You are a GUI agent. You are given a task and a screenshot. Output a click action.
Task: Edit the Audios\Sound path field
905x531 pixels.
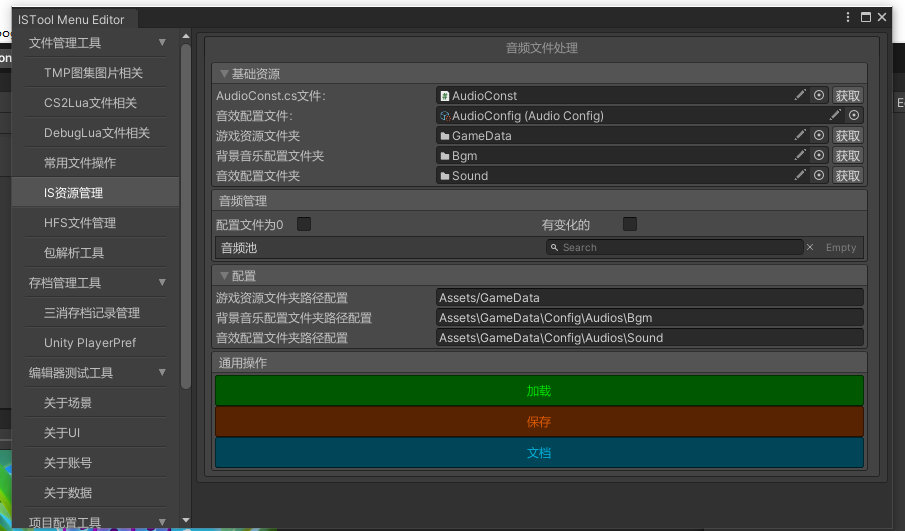coord(649,338)
